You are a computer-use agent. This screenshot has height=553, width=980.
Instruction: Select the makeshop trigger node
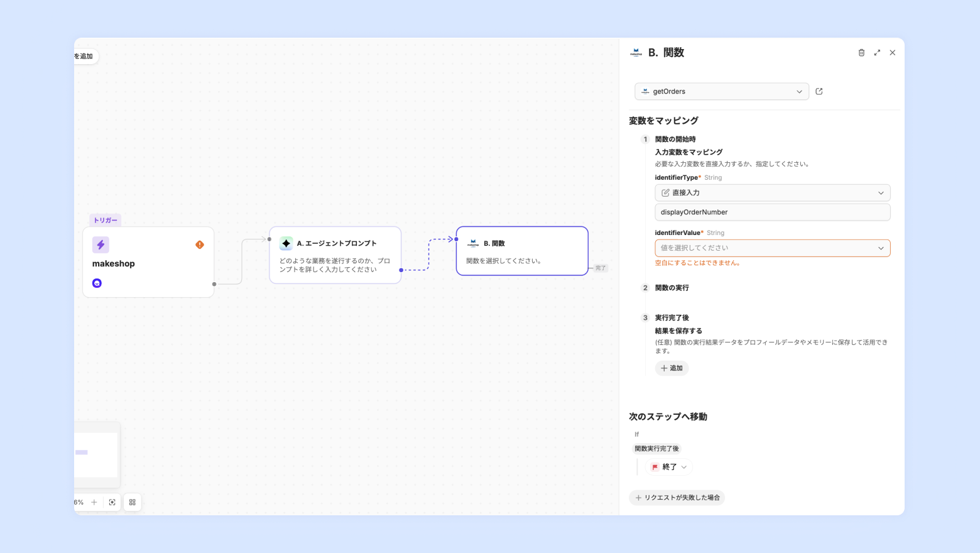(x=148, y=262)
